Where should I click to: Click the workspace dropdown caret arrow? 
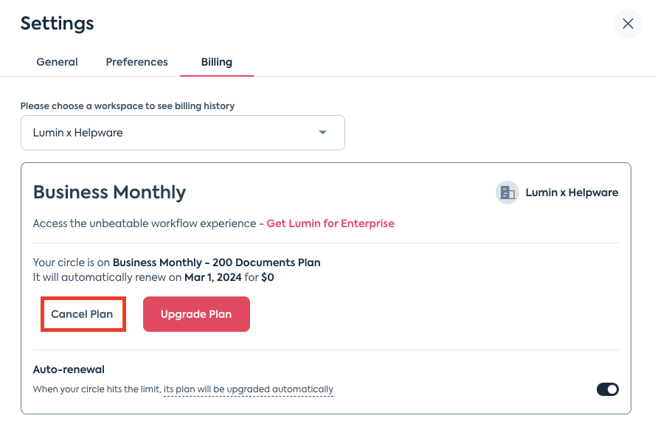322,132
